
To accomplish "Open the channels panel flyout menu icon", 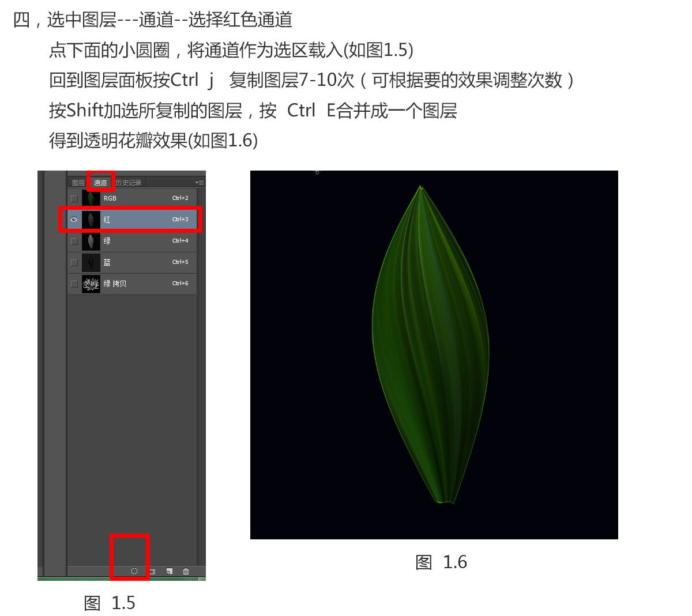I will pos(200,182).
